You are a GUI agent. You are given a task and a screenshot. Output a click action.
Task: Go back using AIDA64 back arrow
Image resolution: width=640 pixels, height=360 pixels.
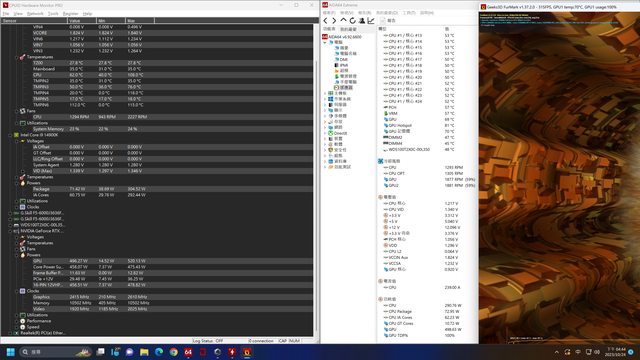(x=325, y=20)
